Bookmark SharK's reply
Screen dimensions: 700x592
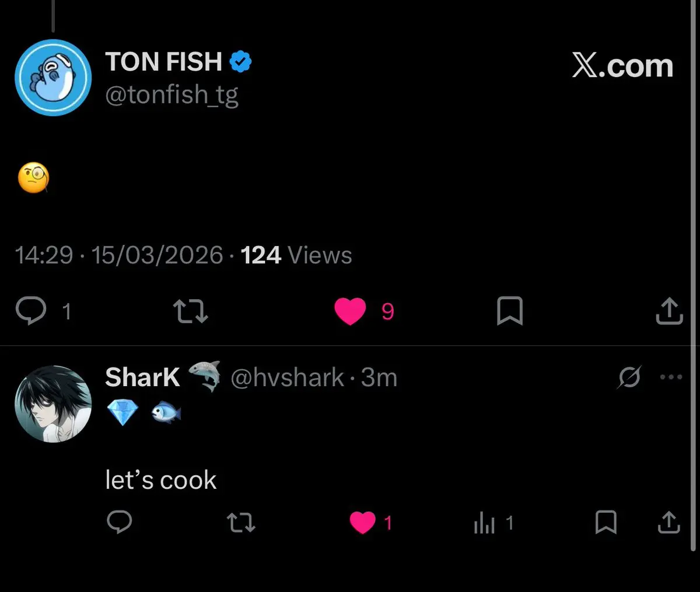605,522
